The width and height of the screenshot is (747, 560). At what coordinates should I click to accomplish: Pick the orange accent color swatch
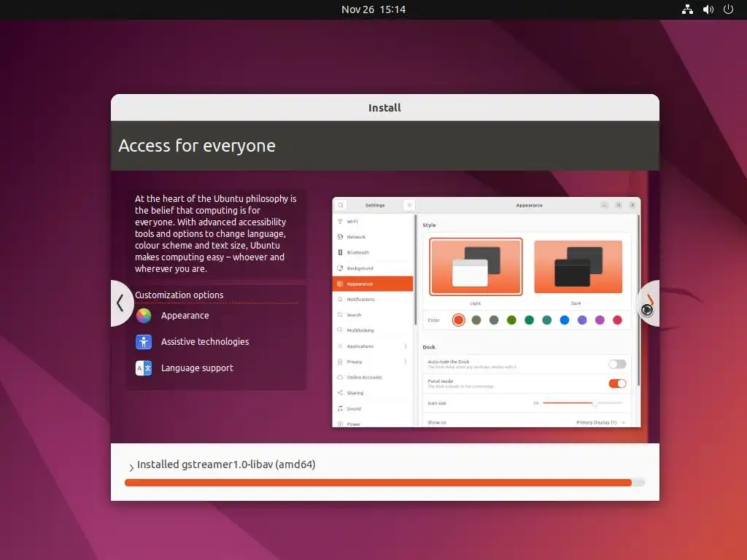pos(458,320)
